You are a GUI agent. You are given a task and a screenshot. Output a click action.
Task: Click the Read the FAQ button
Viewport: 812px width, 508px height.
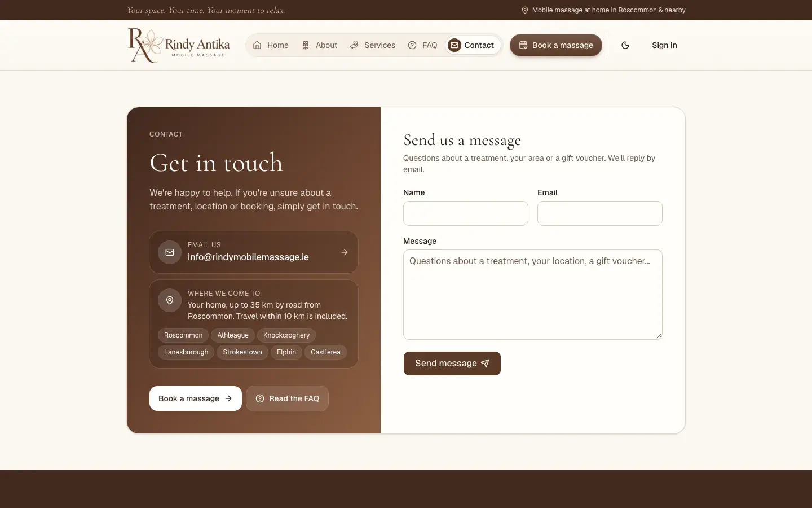click(x=287, y=398)
